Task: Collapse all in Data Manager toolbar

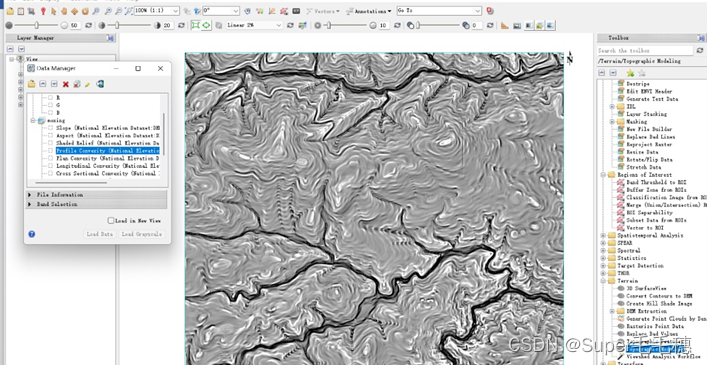Action: [42, 84]
